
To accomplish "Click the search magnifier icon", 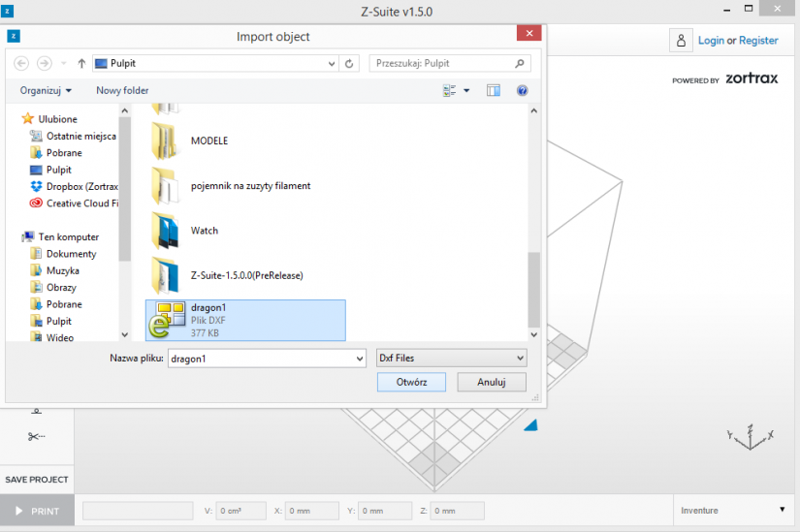I will point(520,63).
